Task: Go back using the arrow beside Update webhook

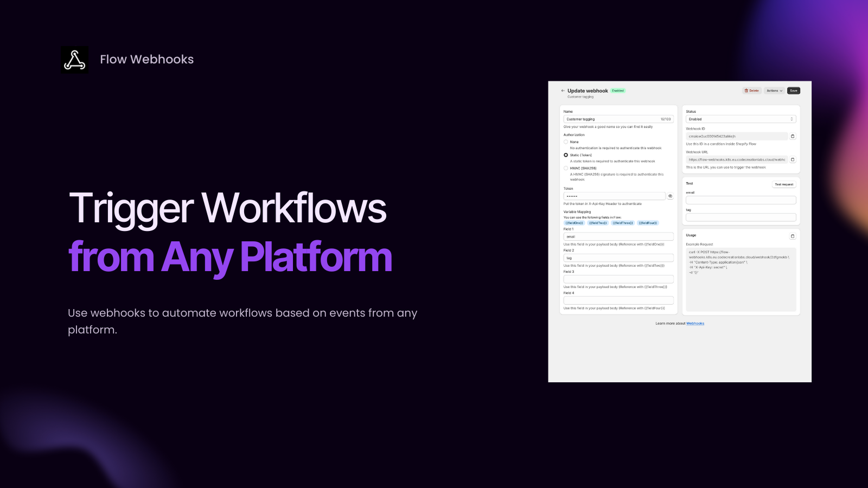Action: click(x=563, y=91)
